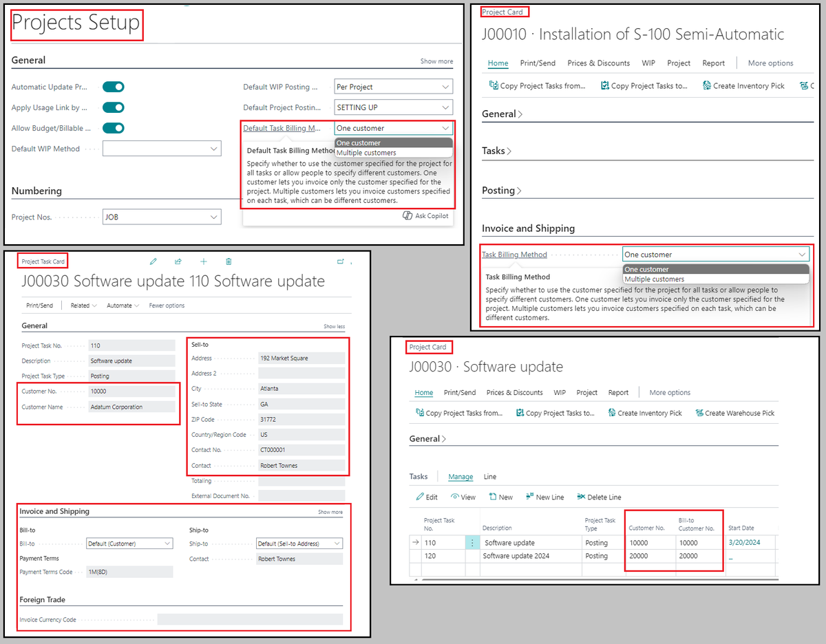Click Create Warehouse Pick in J00030 card
The height and width of the screenshot is (644, 826).
click(735, 413)
